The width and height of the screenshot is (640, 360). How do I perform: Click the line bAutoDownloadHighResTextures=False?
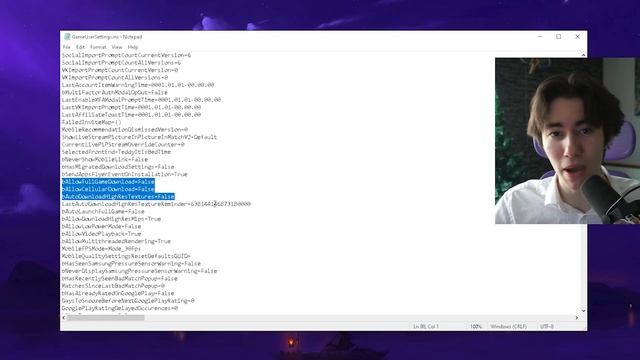(x=118, y=197)
